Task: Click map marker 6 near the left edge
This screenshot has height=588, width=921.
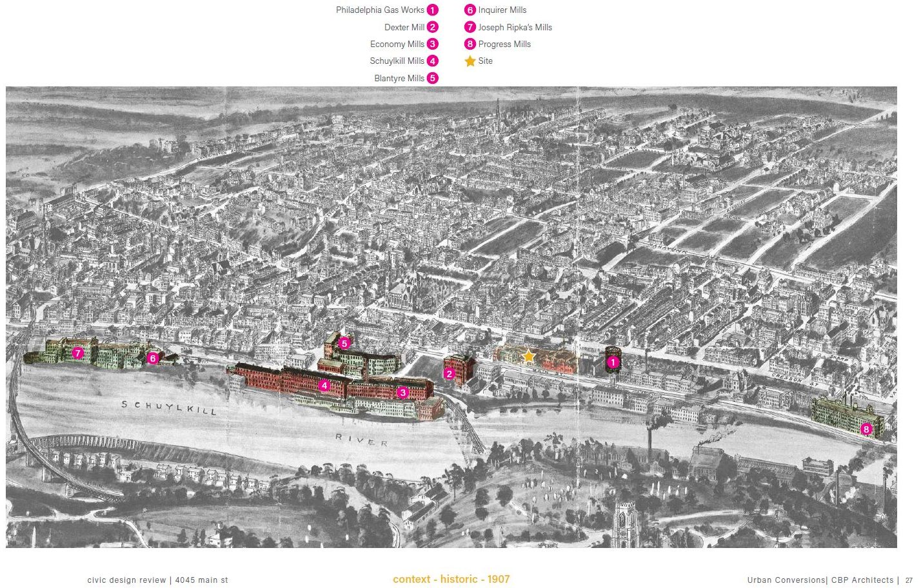Action: pyautogui.click(x=153, y=358)
